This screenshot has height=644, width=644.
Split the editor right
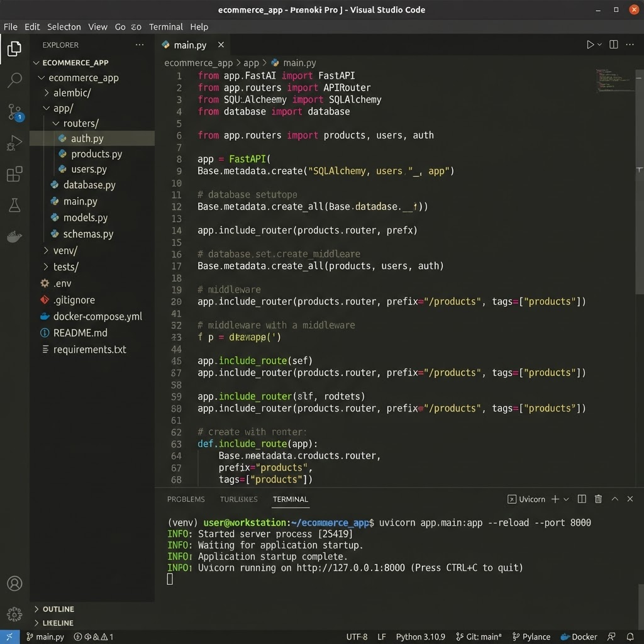[x=614, y=45]
